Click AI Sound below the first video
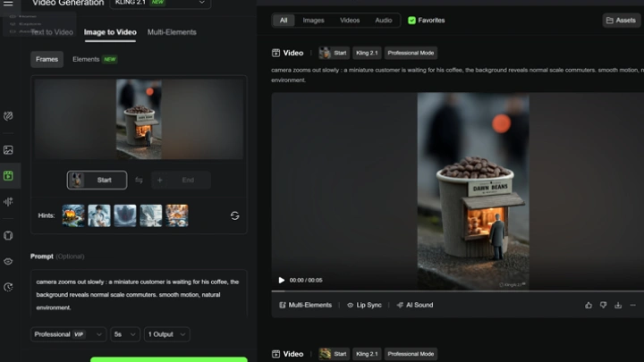644x362 pixels. point(415,305)
